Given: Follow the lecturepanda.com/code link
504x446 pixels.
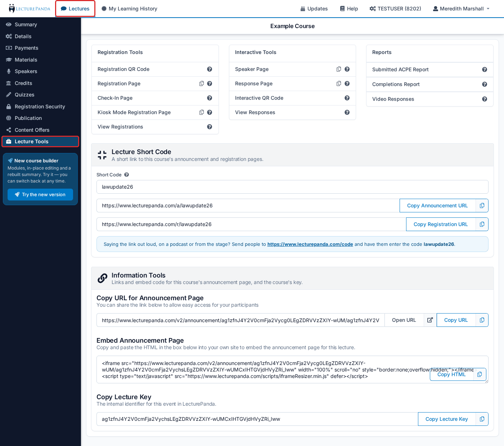Looking at the screenshot, I should (x=310, y=244).
